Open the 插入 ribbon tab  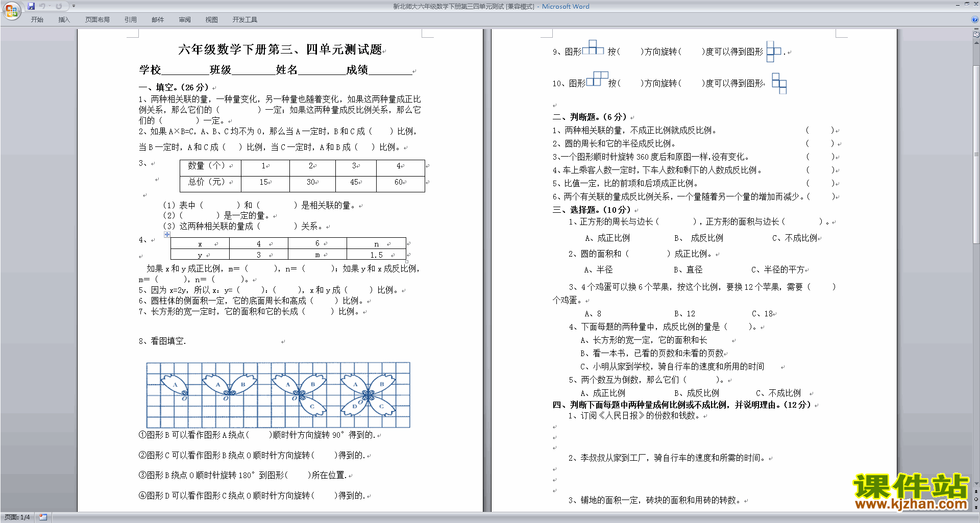coord(64,20)
